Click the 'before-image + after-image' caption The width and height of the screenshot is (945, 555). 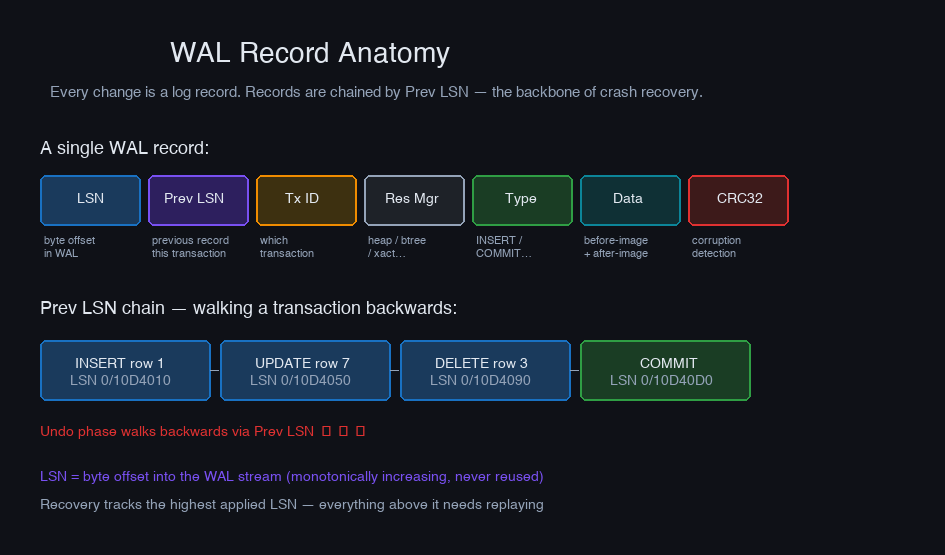[x=616, y=247]
